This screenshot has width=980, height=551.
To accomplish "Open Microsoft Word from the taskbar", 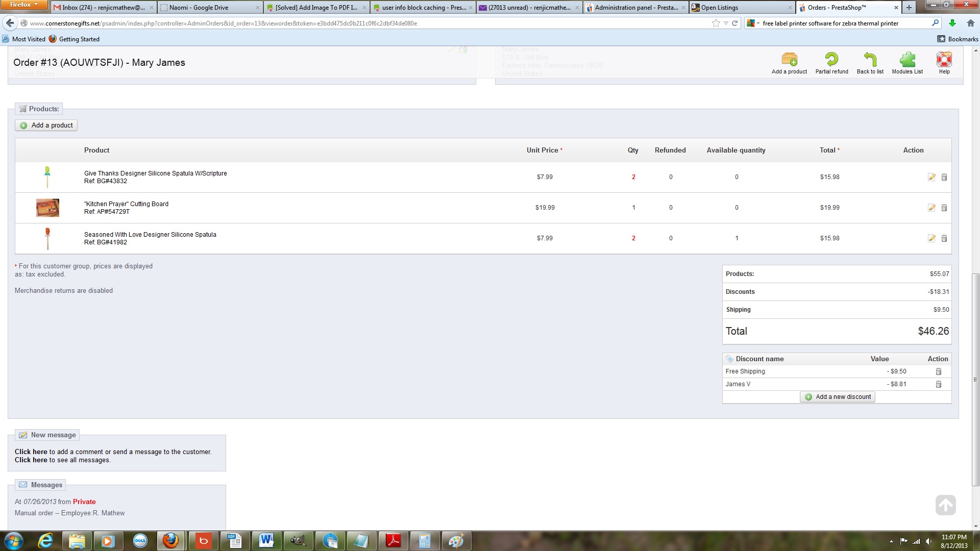I will [x=266, y=540].
